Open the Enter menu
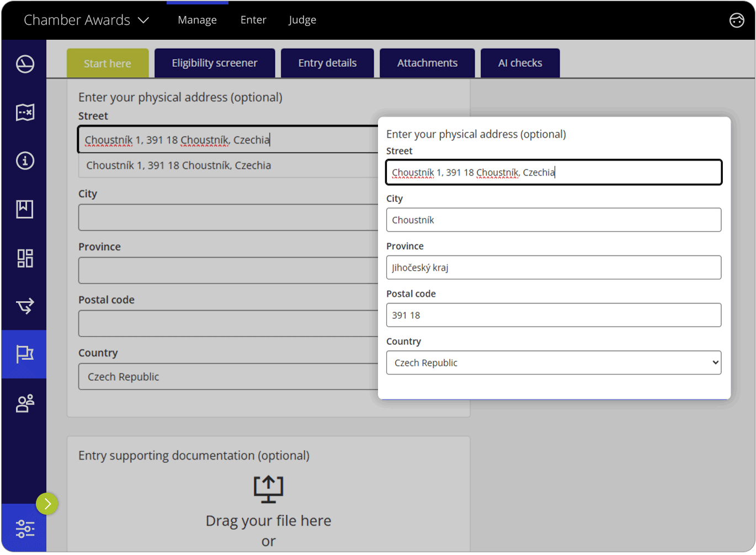756x555 pixels. [253, 20]
